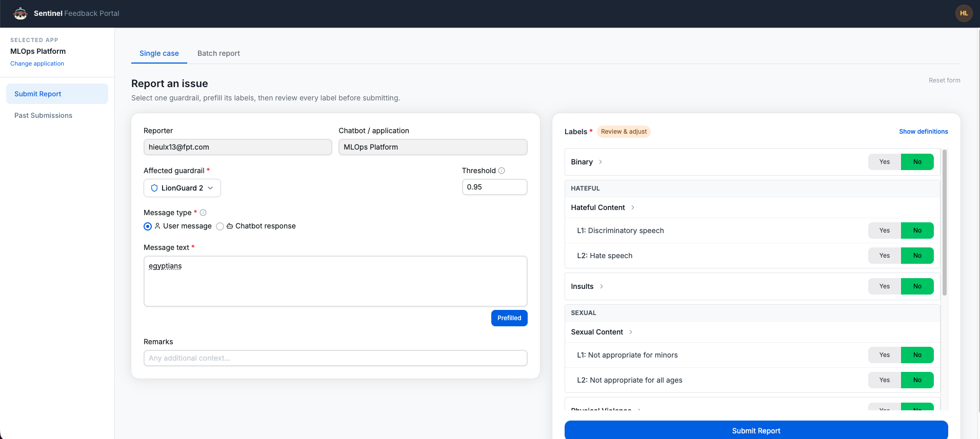Expand the Sexual Content chevron

(631, 332)
